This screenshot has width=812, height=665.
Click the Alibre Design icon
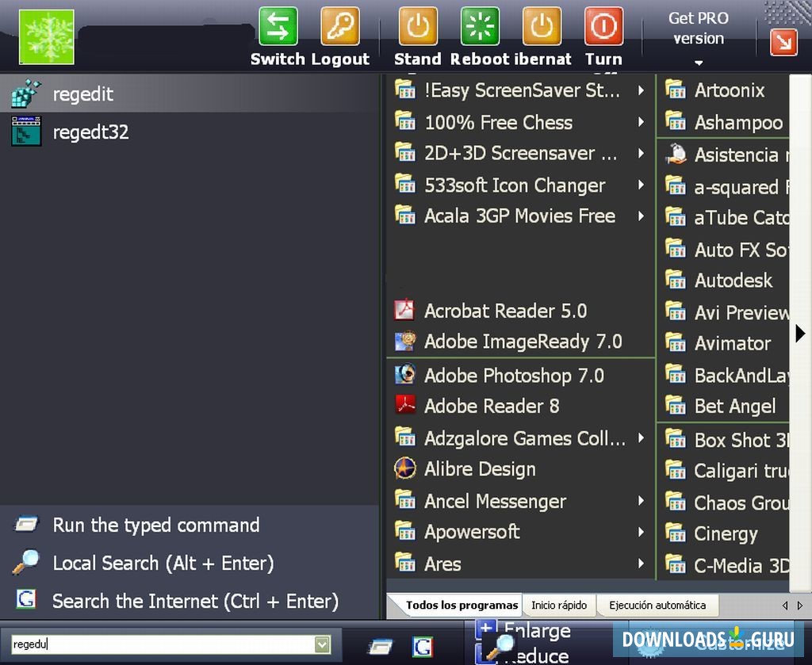point(405,468)
